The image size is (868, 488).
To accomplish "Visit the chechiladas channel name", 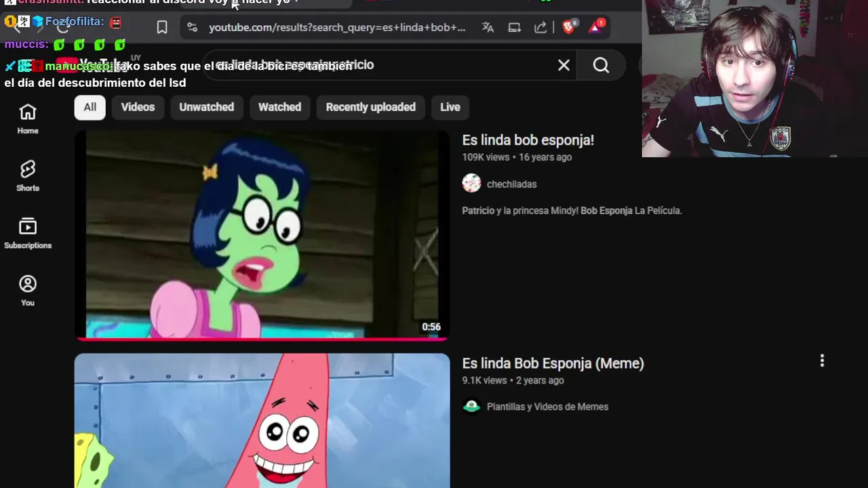I will [511, 184].
